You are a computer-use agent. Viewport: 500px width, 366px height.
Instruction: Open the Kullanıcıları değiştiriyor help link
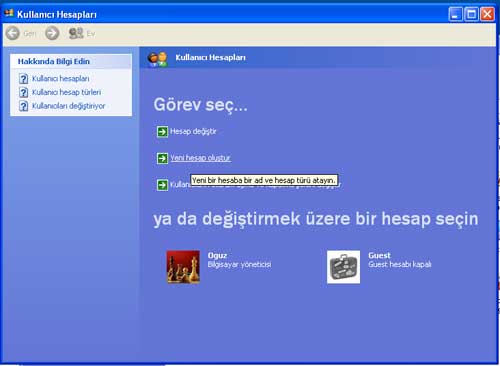pyautogui.click(x=68, y=106)
